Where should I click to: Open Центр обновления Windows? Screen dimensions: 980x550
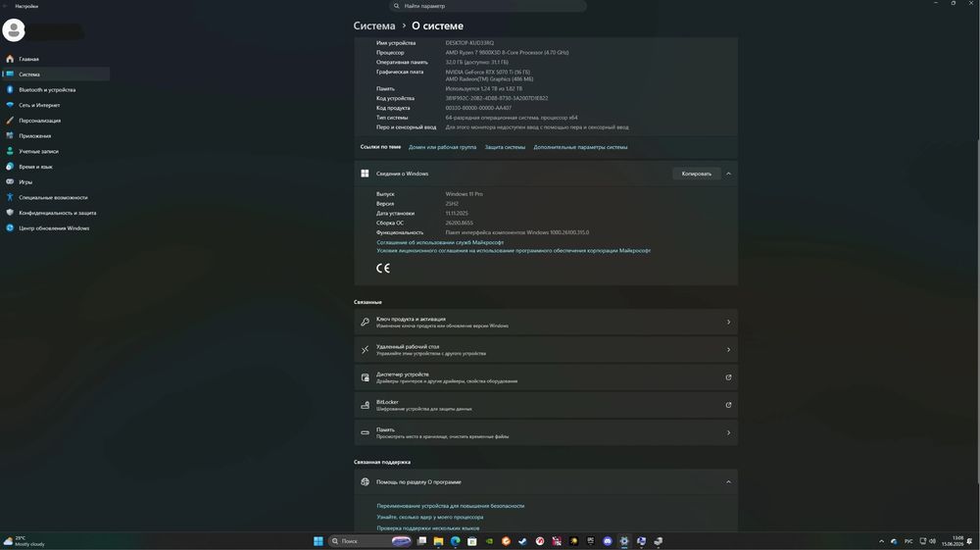tap(55, 228)
